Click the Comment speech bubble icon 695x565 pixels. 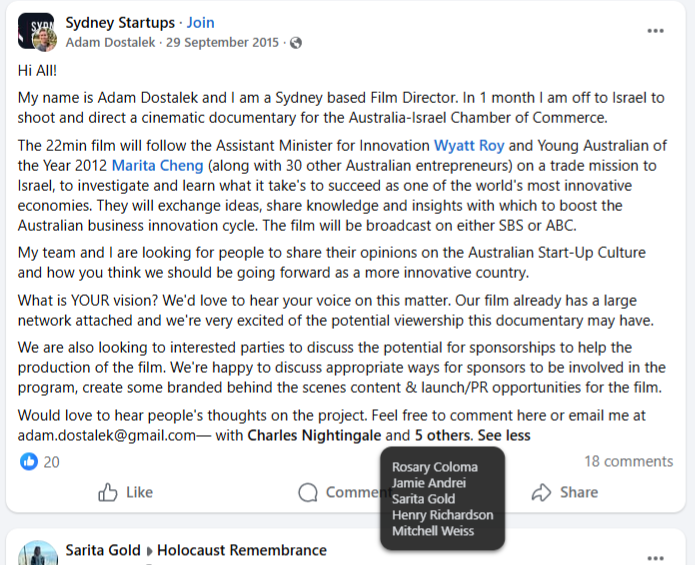click(308, 492)
